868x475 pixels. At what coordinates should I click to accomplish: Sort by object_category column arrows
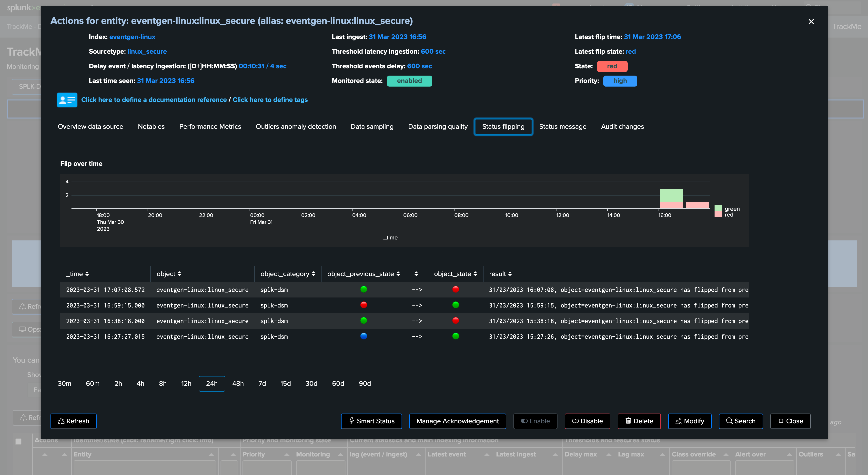point(313,274)
